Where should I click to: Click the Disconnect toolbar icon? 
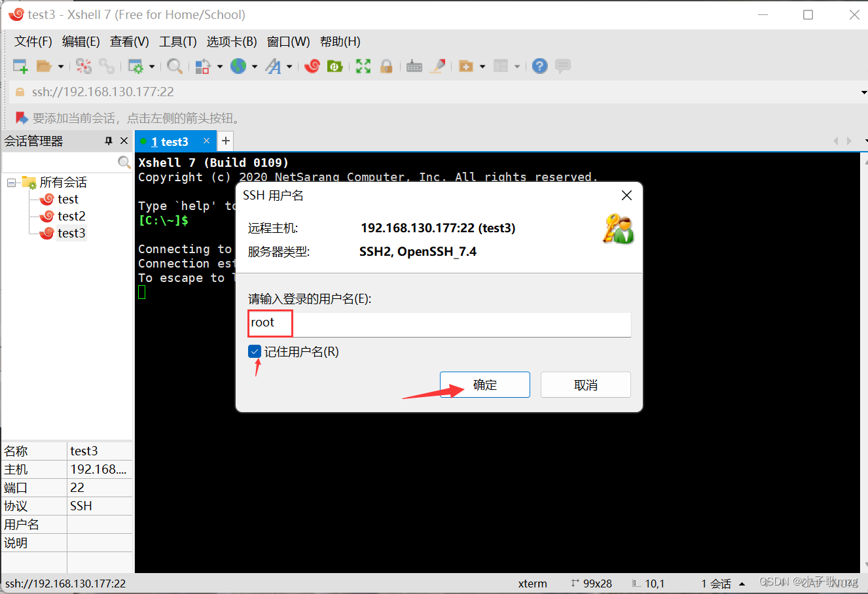point(84,66)
